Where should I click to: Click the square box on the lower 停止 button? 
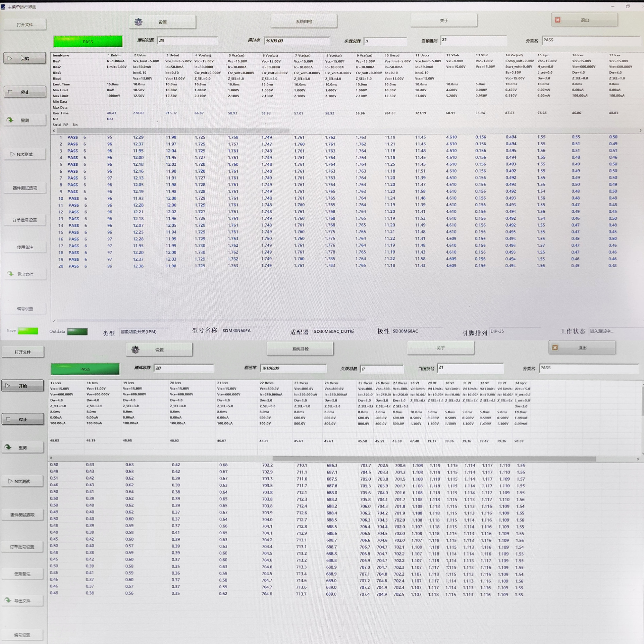(x=8, y=419)
